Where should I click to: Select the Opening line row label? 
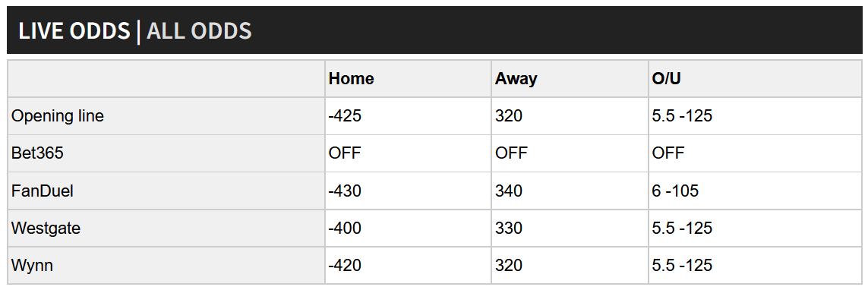click(58, 116)
